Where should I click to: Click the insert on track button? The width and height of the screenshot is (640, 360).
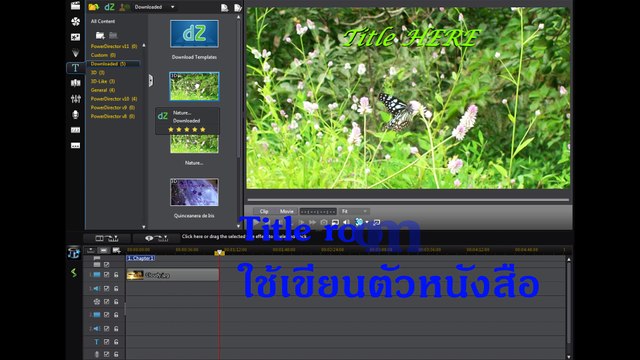[x=107, y=238]
